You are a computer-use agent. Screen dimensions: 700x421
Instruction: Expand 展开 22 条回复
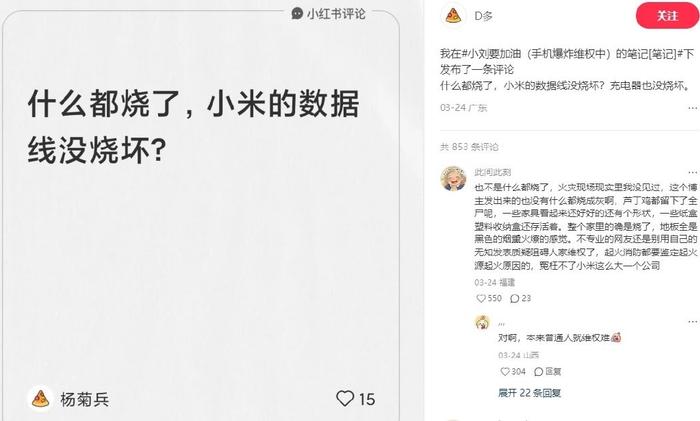click(x=529, y=393)
